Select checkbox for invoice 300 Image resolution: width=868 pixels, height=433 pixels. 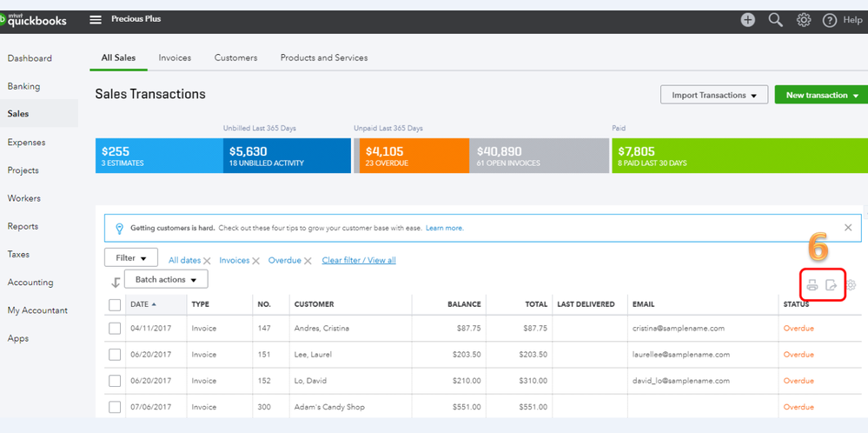115,407
